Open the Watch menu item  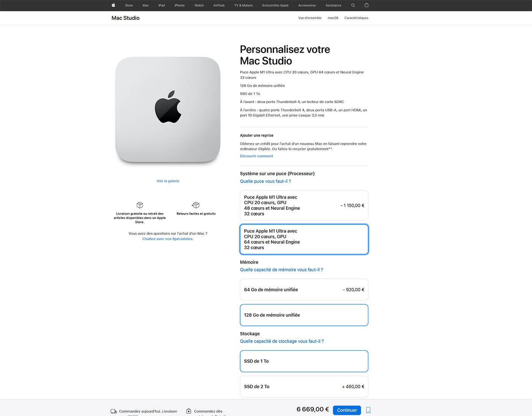pos(199,5)
